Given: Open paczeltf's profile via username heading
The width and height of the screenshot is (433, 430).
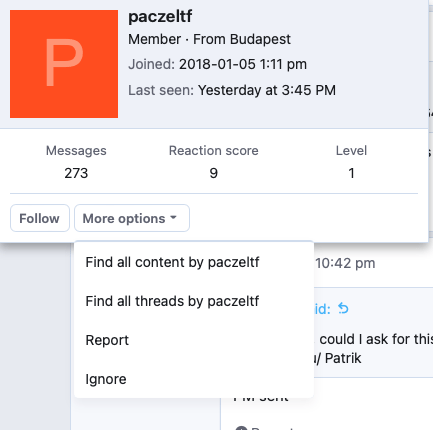Looking at the screenshot, I should (160, 16).
